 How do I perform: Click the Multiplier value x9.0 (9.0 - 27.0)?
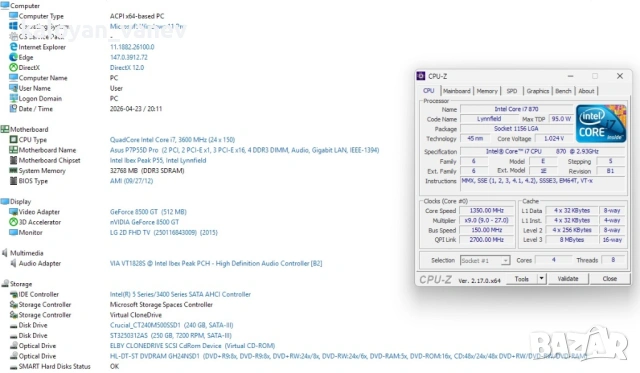click(x=486, y=220)
